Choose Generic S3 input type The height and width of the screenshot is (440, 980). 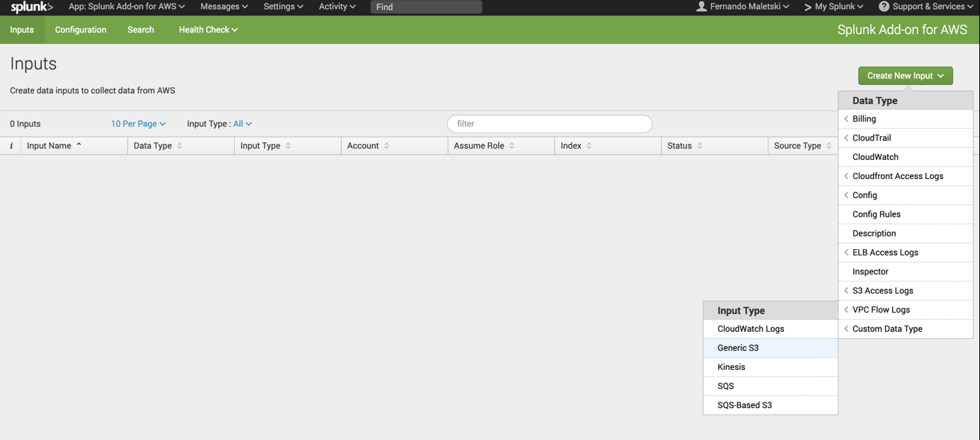[771, 348]
